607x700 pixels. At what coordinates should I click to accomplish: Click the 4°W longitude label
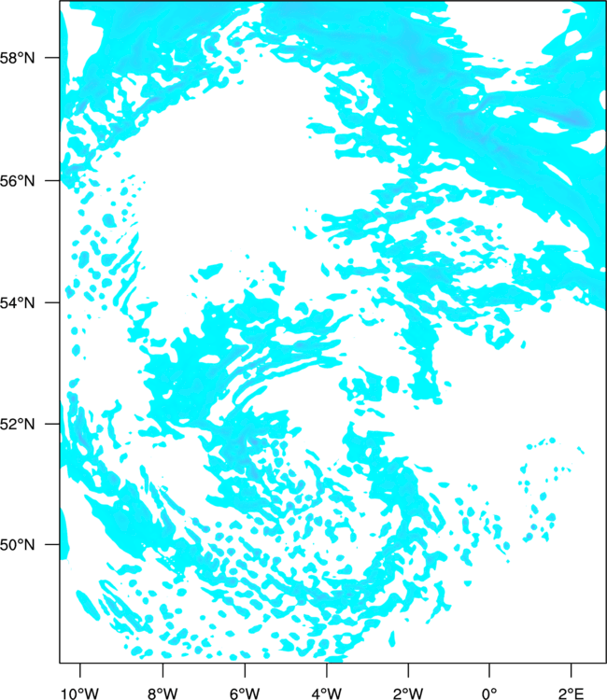(x=327, y=693)
